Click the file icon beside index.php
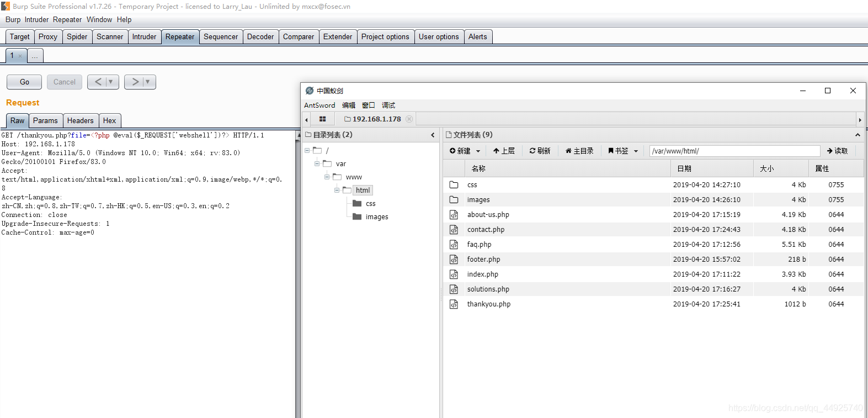868x418 pixels. 454,274
